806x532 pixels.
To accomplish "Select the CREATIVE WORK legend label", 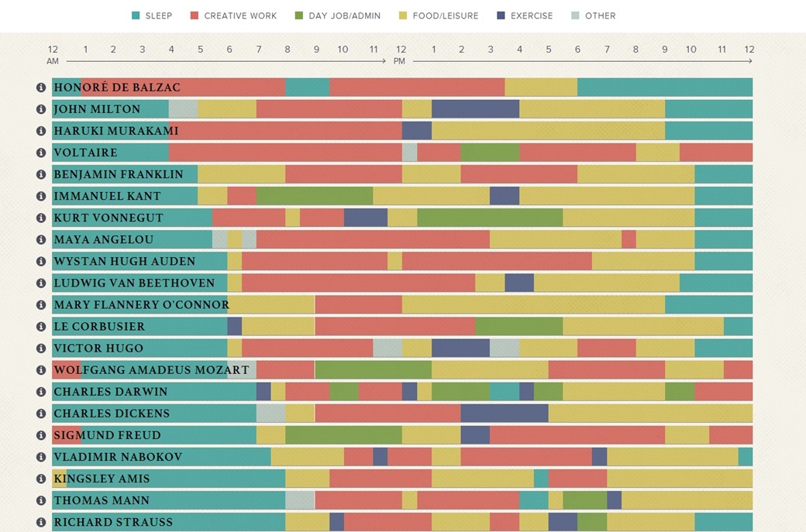I will click(x=240, y=16).
